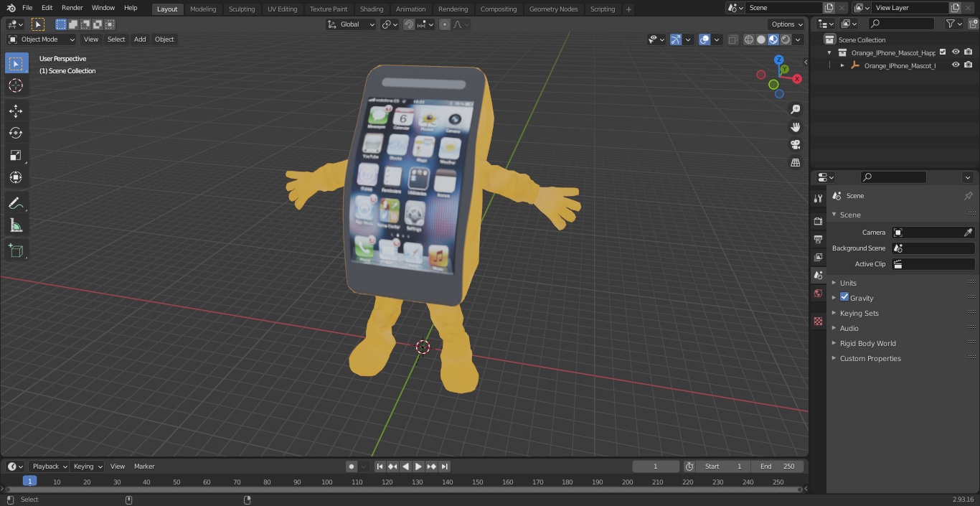Play the animation forward

[x=419, y=467]
